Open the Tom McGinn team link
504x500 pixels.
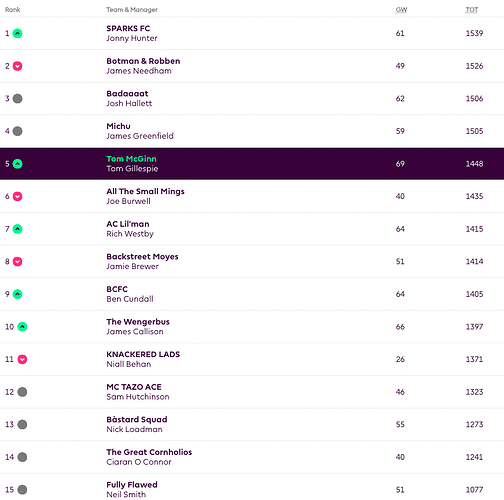131,159
